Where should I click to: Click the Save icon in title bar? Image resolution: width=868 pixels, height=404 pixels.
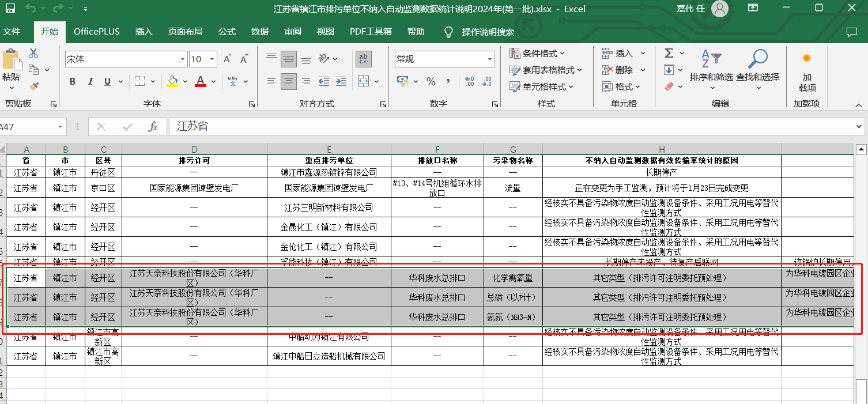click(10, 9)
